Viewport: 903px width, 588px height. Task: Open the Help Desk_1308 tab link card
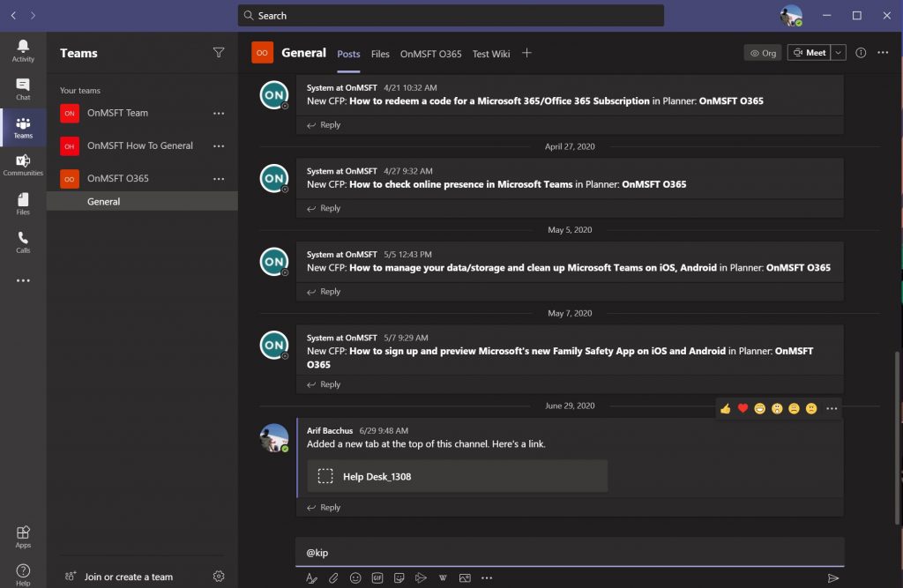tap(458, 476)
